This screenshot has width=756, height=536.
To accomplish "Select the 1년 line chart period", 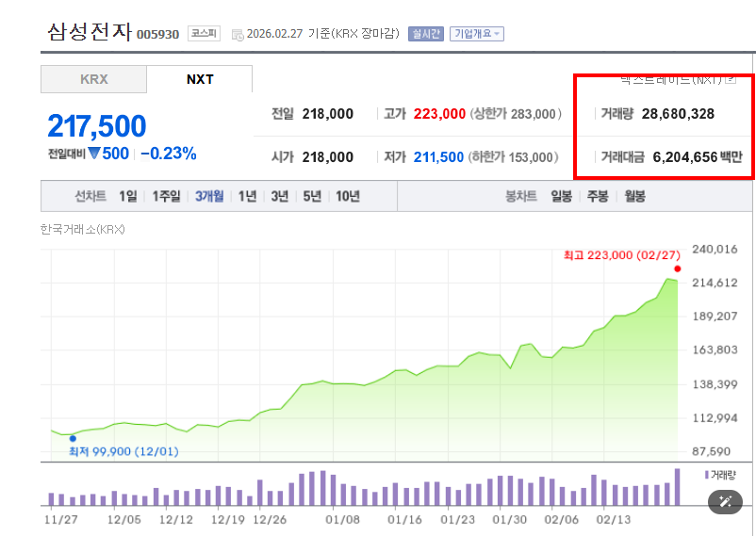I will pos(247,196).
